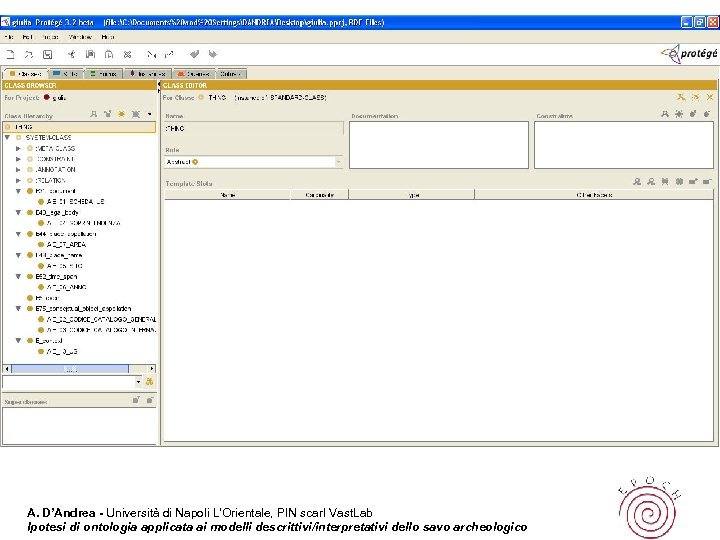The height and width of the screenshot is (540, 720).
Task: Open the Project menu
Action: pyautogui.click(x=50, y=37)
